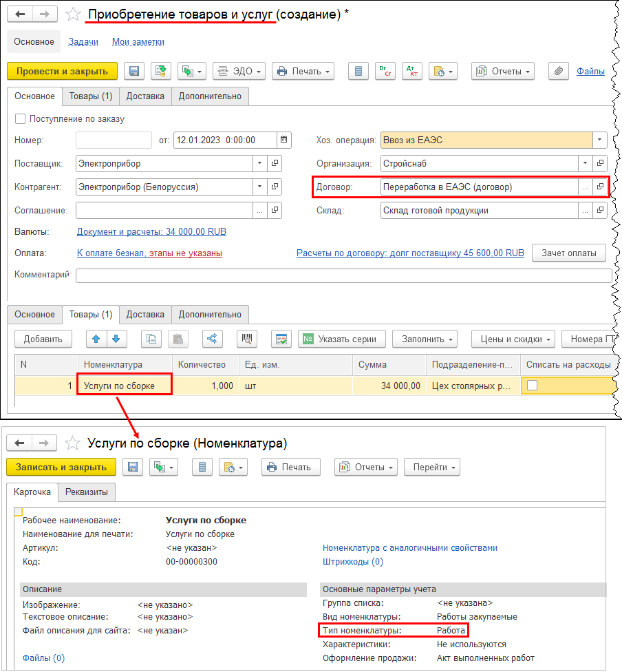The height and width of the screenshot is (672, 622).
Task: Open the Реквизиты tab
Action: click(87, 492)
